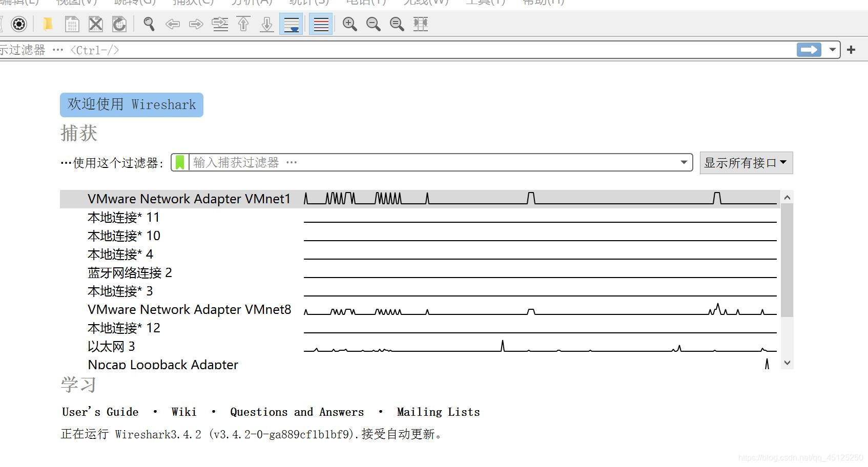
Task: Click the VMnet1 traffic sparkline graph
Action: point(540,199)
